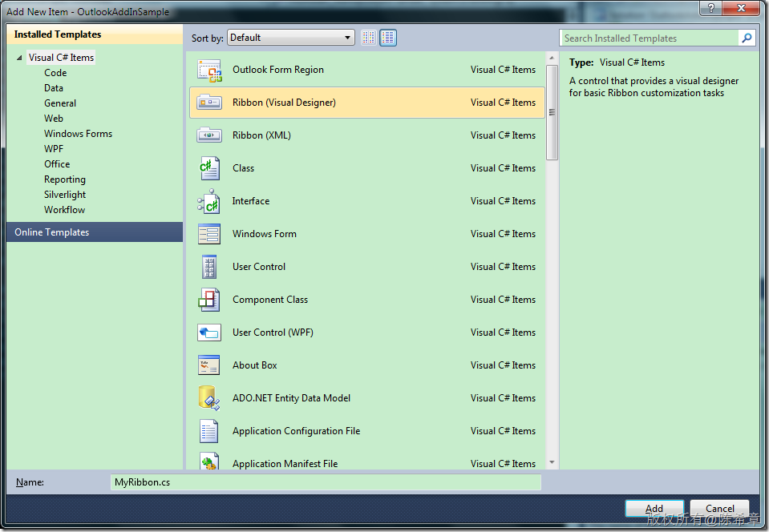Click the Name field containing MyRibbon.cs

[x=326, y=482]
